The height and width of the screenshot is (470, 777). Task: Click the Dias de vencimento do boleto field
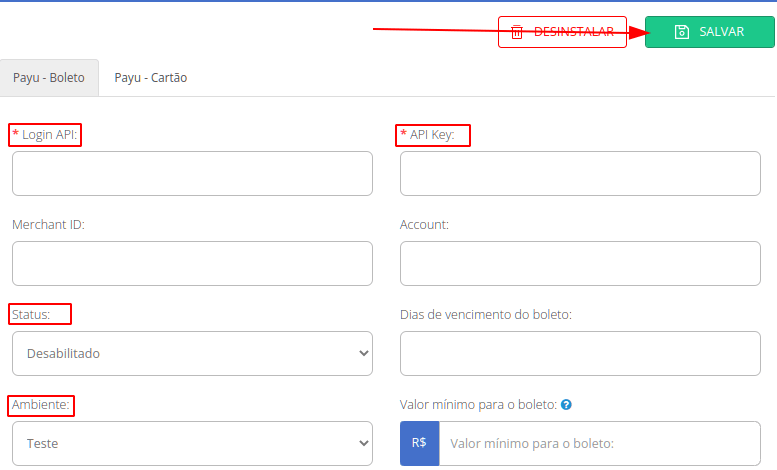tap(580, 353)
